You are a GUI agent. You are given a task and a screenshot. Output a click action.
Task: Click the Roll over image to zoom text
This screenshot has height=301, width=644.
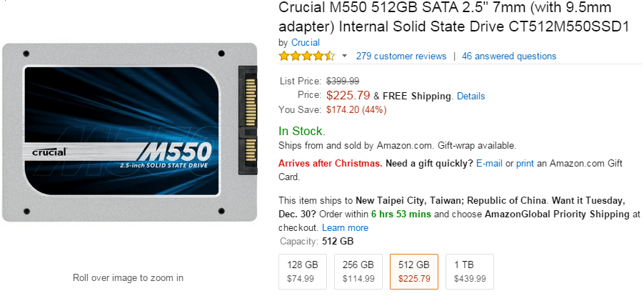tap(128, 277)
